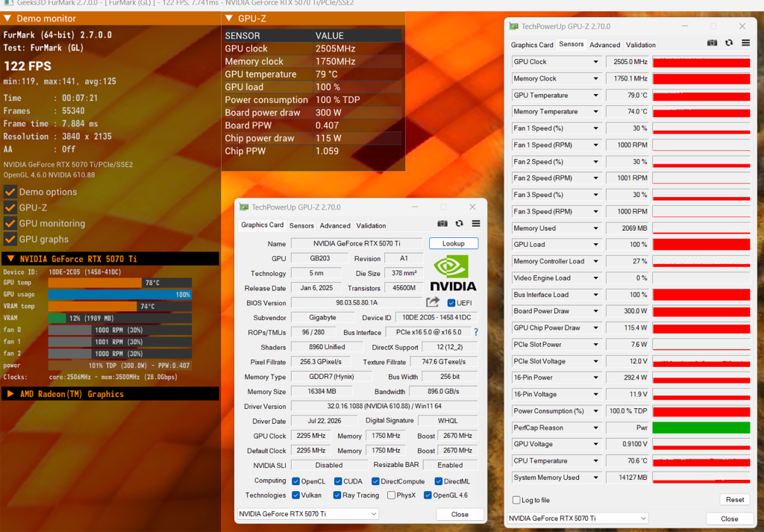Switch to Validation tab in Graphics Card window

(x=371, y=225)
